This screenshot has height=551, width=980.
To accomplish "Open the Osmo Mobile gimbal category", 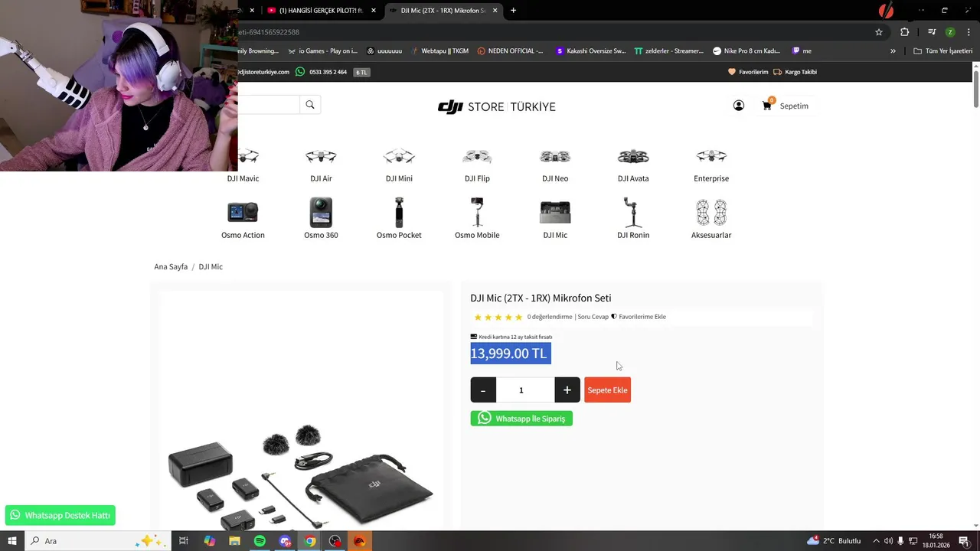I will (x=477, y=219).
